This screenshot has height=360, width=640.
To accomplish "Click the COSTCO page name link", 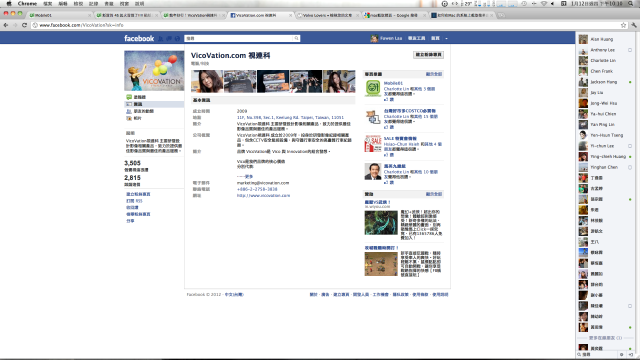I will pos(410,111).
